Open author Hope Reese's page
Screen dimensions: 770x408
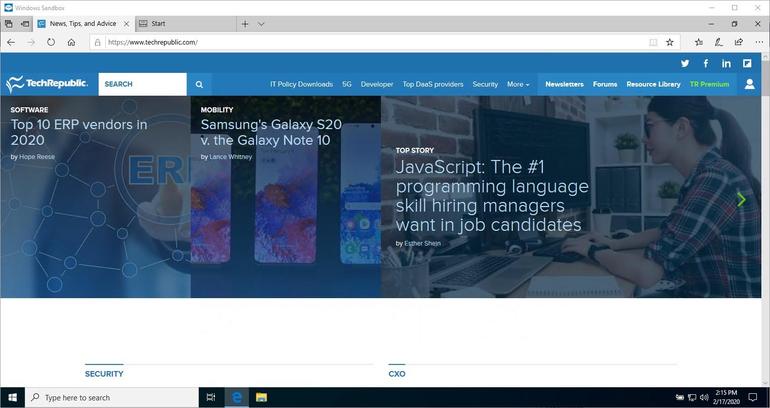(x=37, y=157)
